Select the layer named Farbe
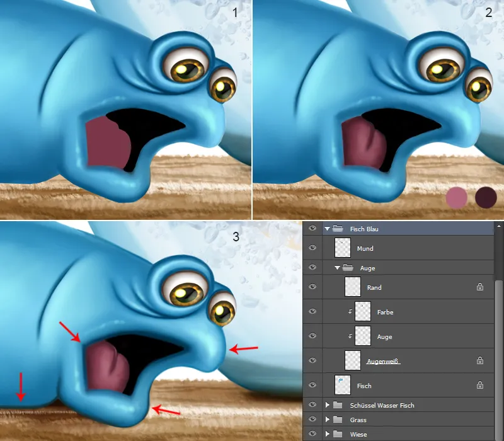This screenshot has width=504, height=441. coord(385,312)
